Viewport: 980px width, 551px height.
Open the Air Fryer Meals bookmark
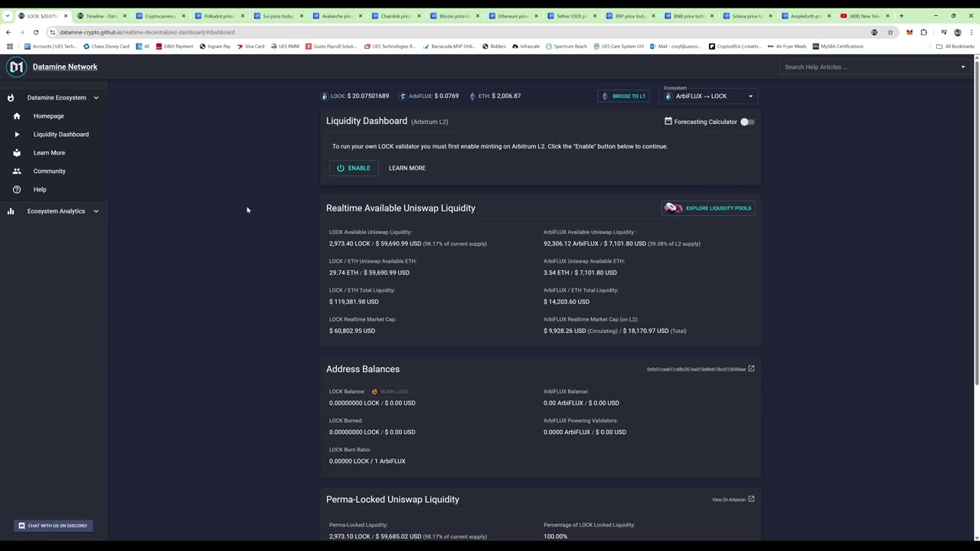[x=787, y=47]
